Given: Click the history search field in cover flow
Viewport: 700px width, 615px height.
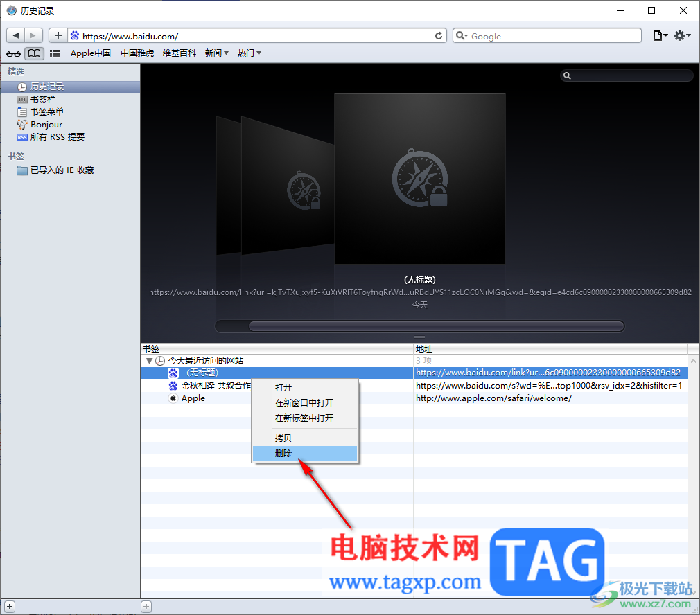Looking at the screenshot, I should [x=627, y=75].
